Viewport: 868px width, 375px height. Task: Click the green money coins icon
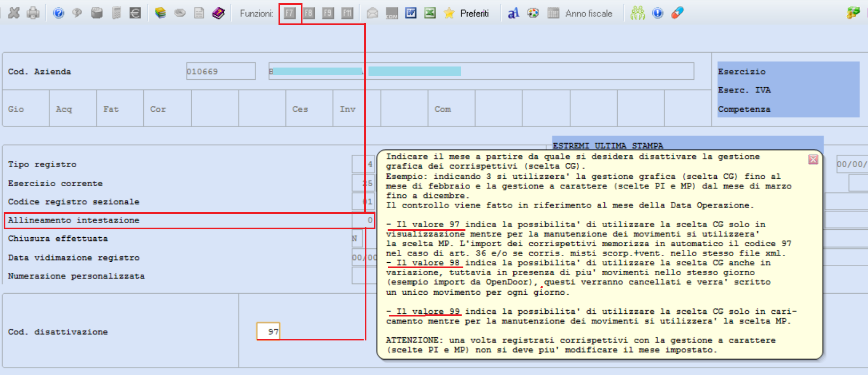[x=853, y=13]
